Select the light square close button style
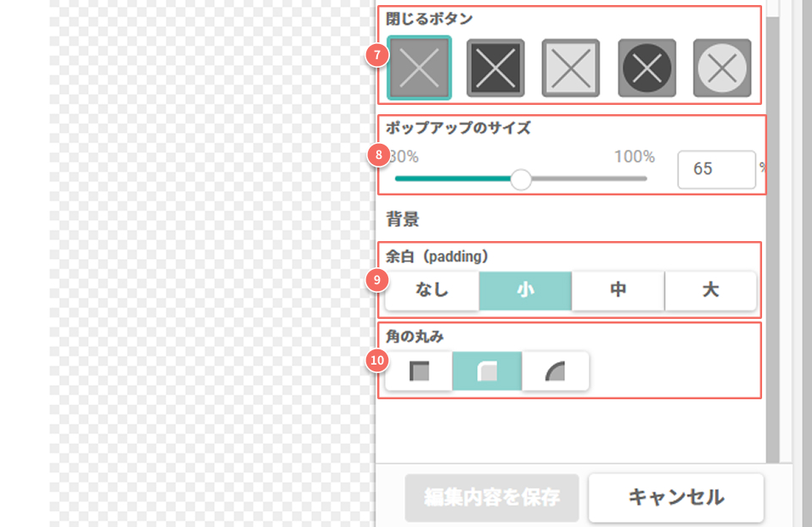The image size is (812, 527). click(x=571, y=68)
